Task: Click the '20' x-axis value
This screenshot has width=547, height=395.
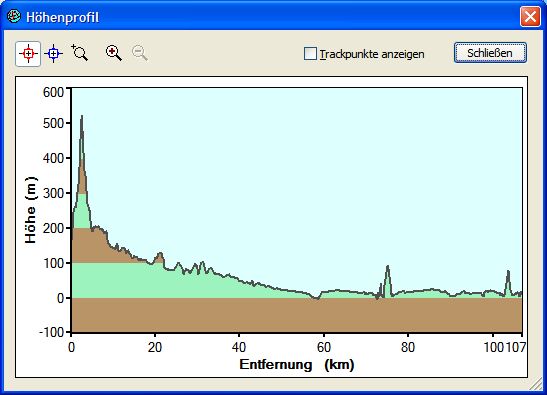Action: coord(155,347)
